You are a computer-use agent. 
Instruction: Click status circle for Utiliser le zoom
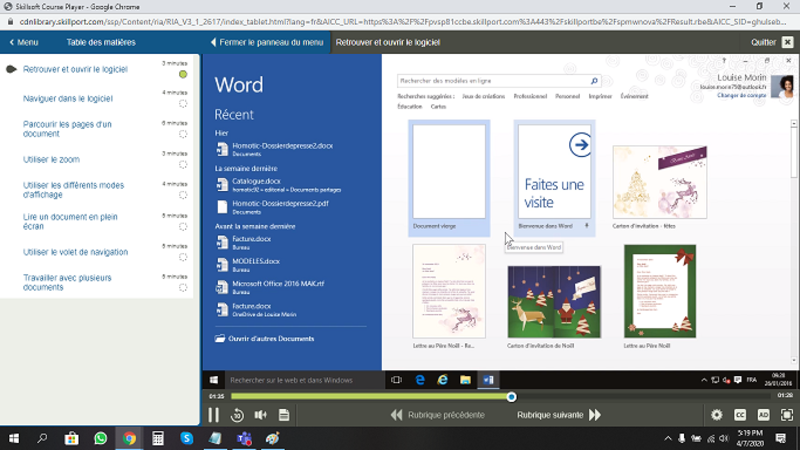183,165
